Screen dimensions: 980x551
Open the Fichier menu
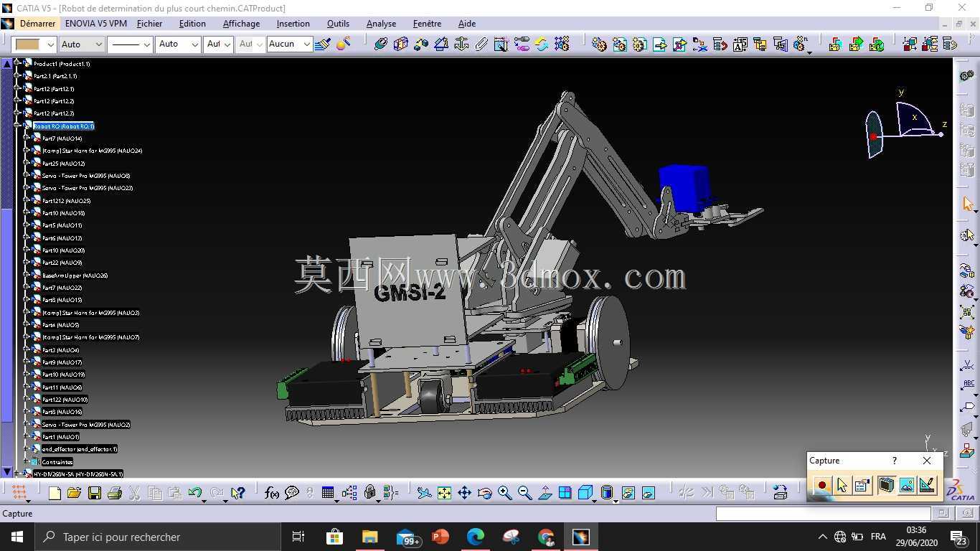coord(149,24)
